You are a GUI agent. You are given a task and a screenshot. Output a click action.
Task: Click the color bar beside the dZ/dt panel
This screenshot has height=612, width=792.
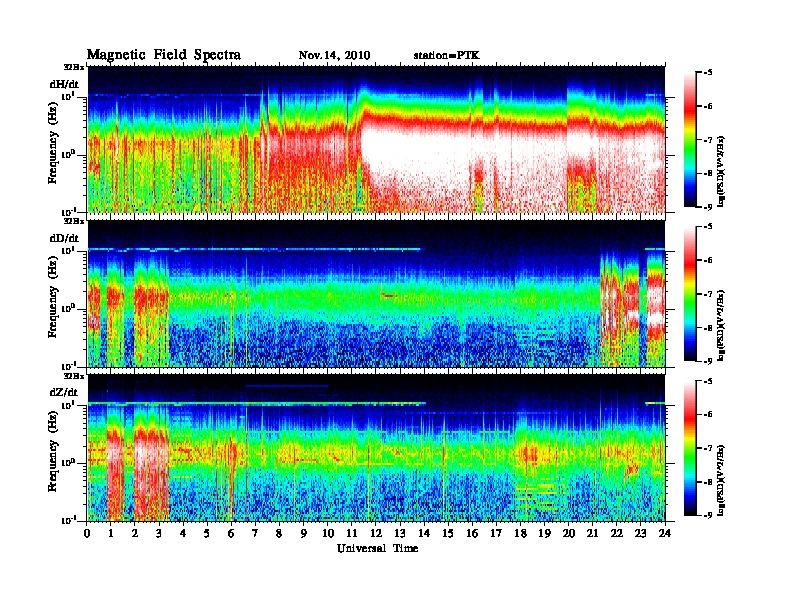click(689, 448)
